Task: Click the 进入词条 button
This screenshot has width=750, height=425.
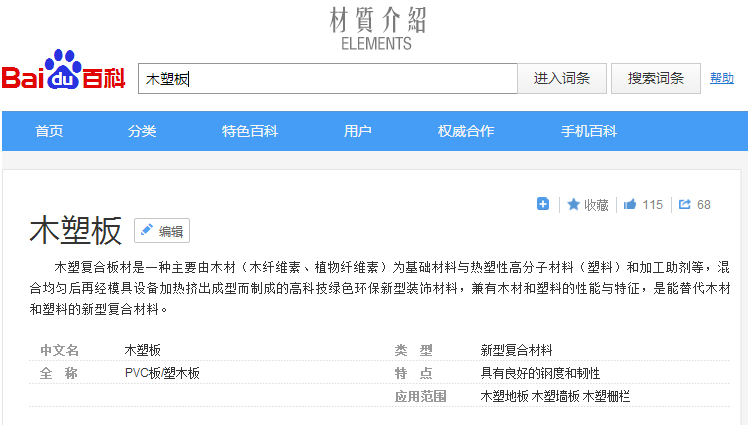Action: click(x=562, y=78)
